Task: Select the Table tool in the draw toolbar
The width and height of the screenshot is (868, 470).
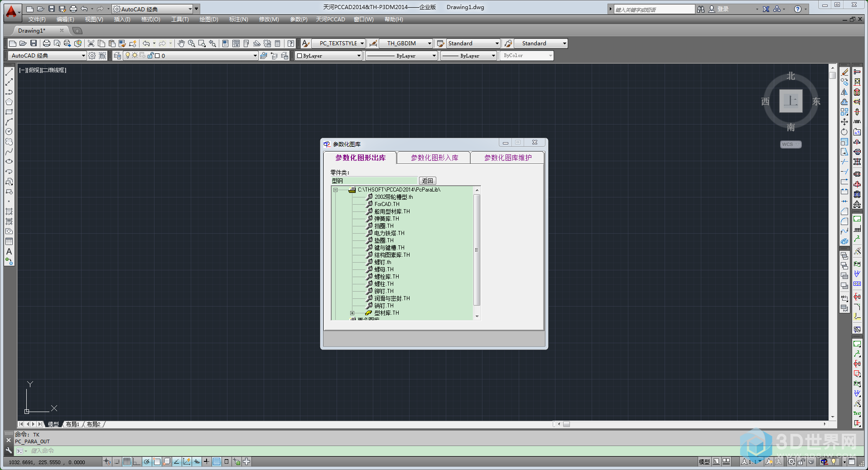Action: pos(9,241)
